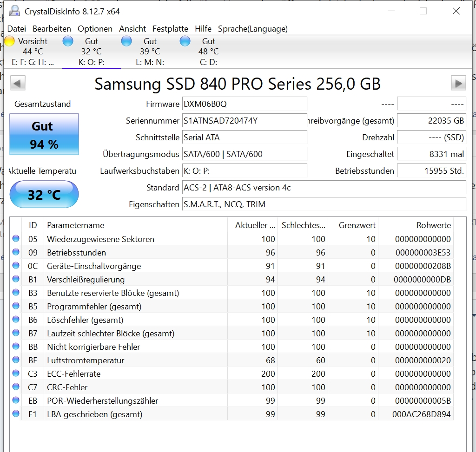The height and width of the screenshot is (452, 476).
Task: Click status orb of Löschfehler row
Action: 16,320
